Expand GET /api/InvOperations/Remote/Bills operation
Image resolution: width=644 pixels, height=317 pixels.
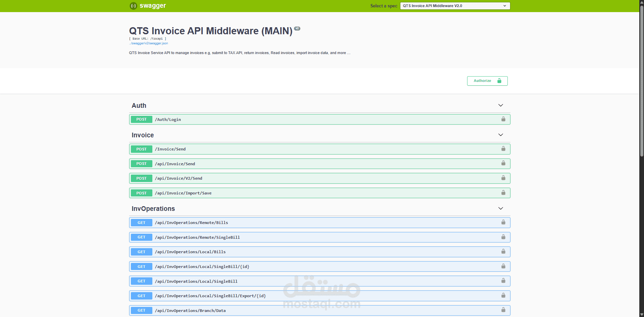pyautogui.click(x=319, y=223)
